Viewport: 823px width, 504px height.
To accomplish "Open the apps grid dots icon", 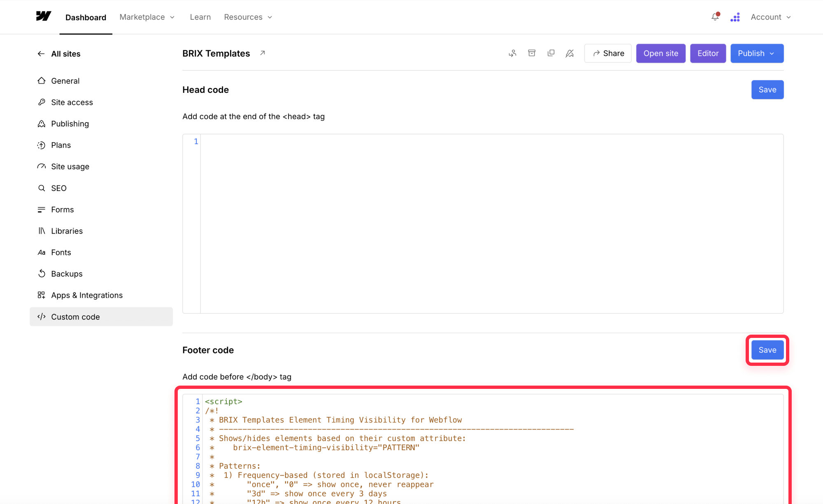I will coord(735,17).
